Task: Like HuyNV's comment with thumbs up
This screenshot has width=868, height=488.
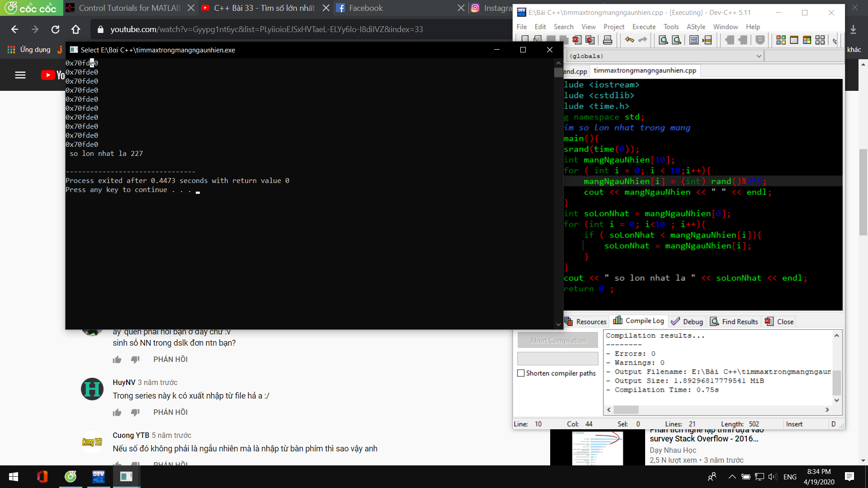Action: 117,412
